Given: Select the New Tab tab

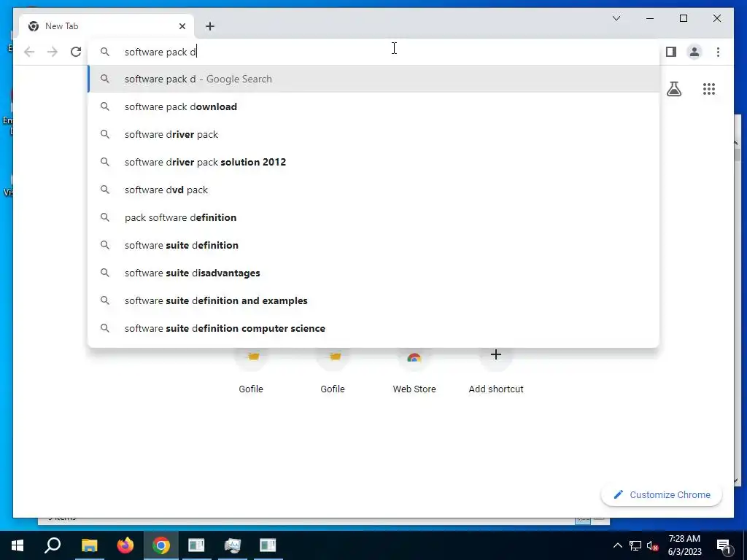Looking at the screenshot, I should [107, 26].
